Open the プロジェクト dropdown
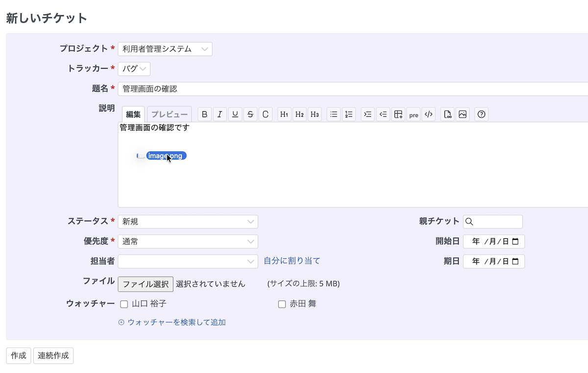This screenshot has height=373, width=588. (165, 49)
